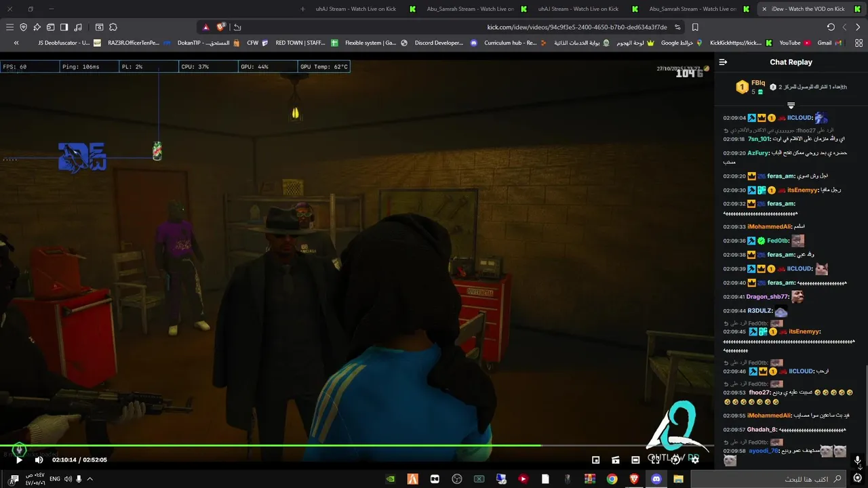Screen dimensions: 868x488
Task: Open IlCLOUD username at 02:09:04
Action: tap(800, 118)
